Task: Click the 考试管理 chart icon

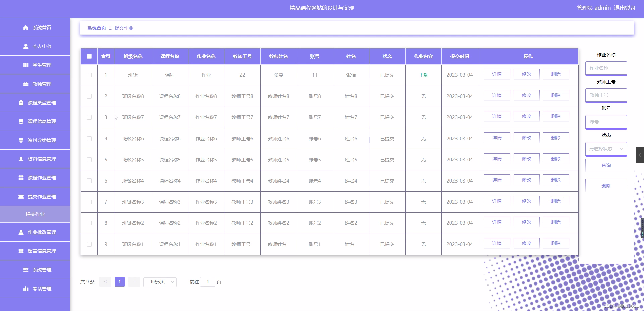Action: pyautogui.click(x=25, y=288)
